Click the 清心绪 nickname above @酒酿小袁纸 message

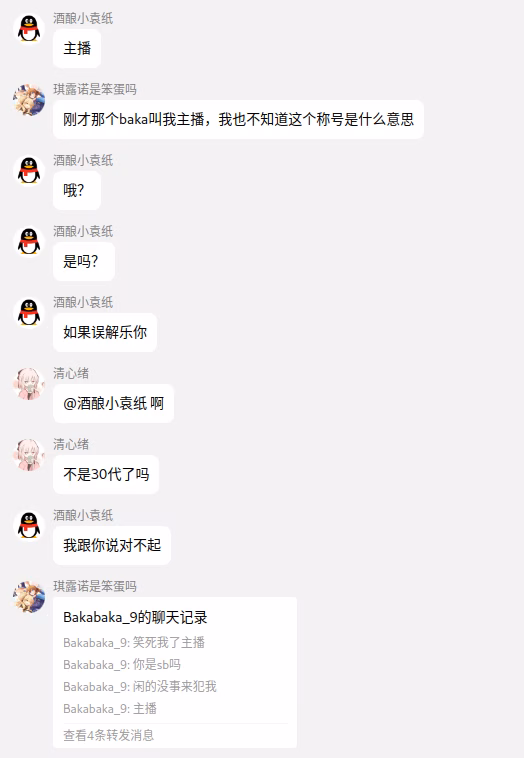click(71, 373)
